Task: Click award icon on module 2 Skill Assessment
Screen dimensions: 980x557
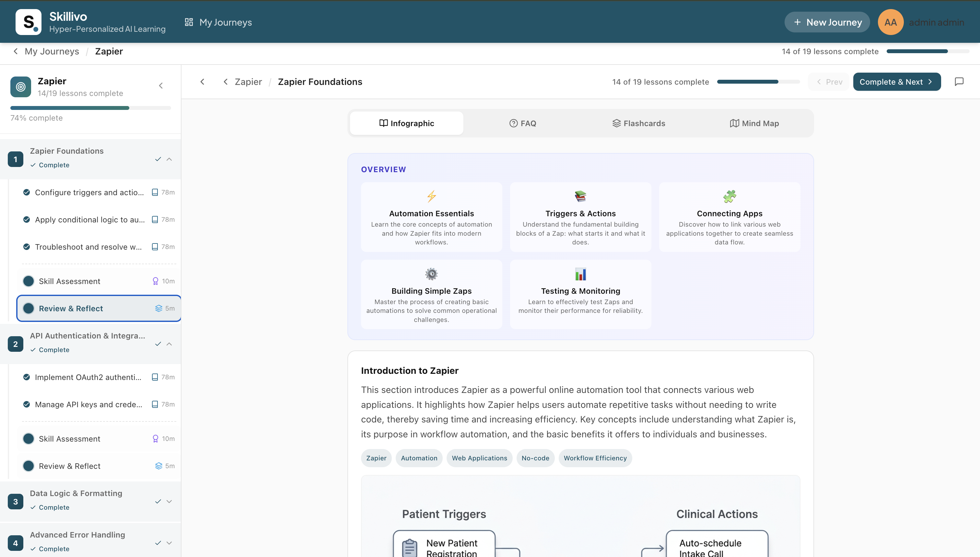Action: pyautogui.click(x=156, y=438)
